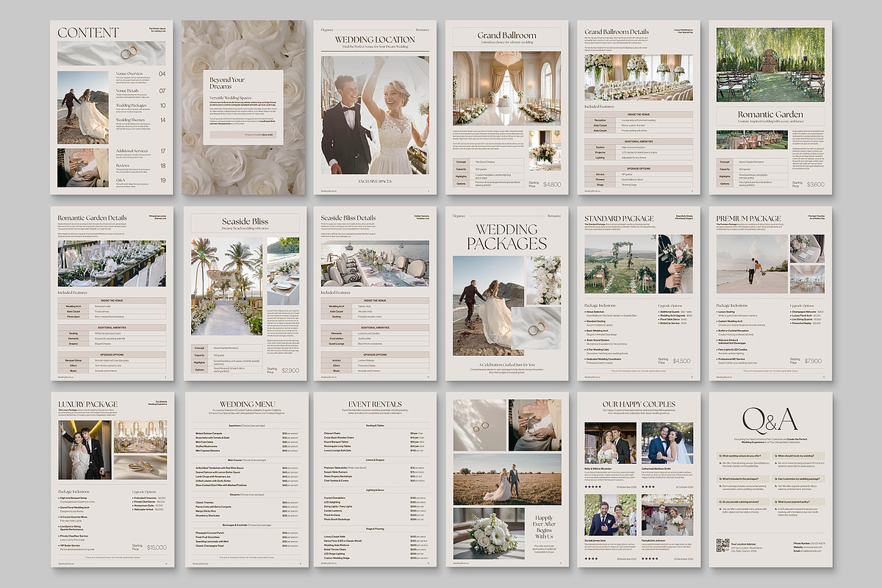Viewport: 882px width, 588px height.
Task: Select the Romantic Garden page
Action: [x=770, y=107]
